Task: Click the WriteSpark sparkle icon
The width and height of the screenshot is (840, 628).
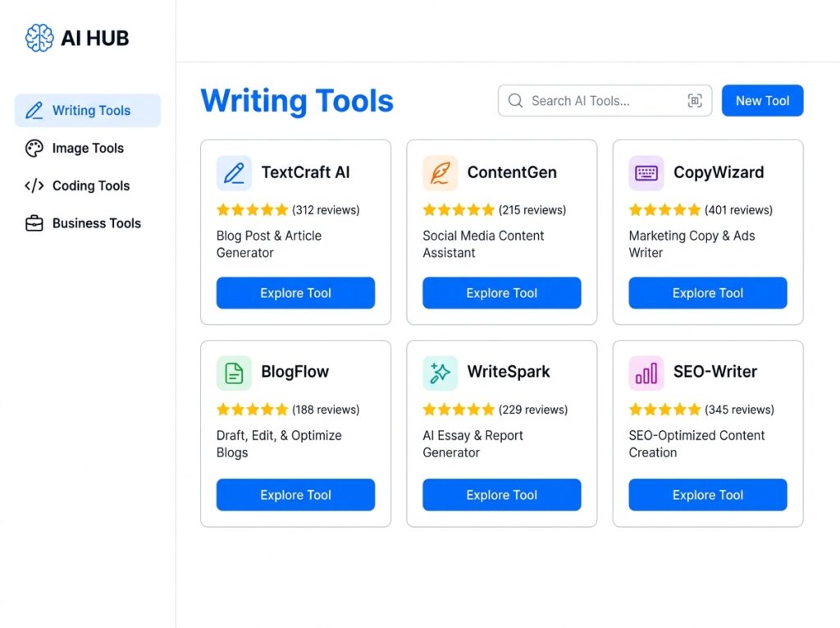Action: point(441,373)
